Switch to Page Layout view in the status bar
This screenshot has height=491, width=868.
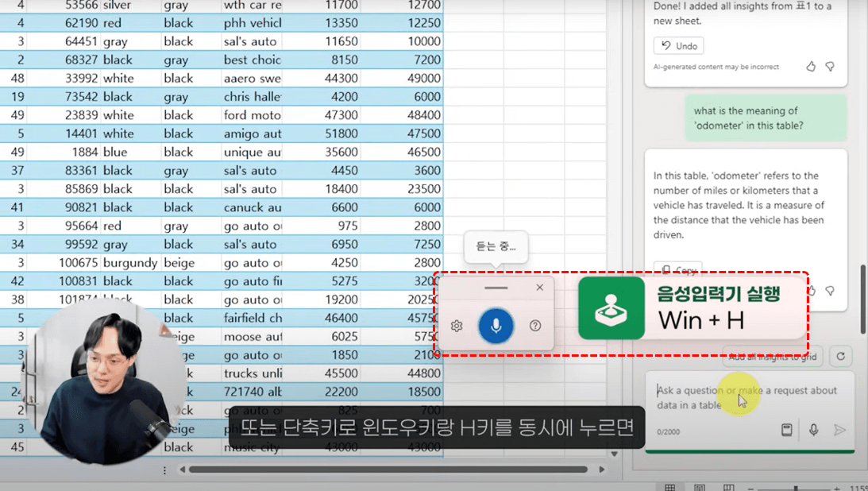(x=699, y=487)
